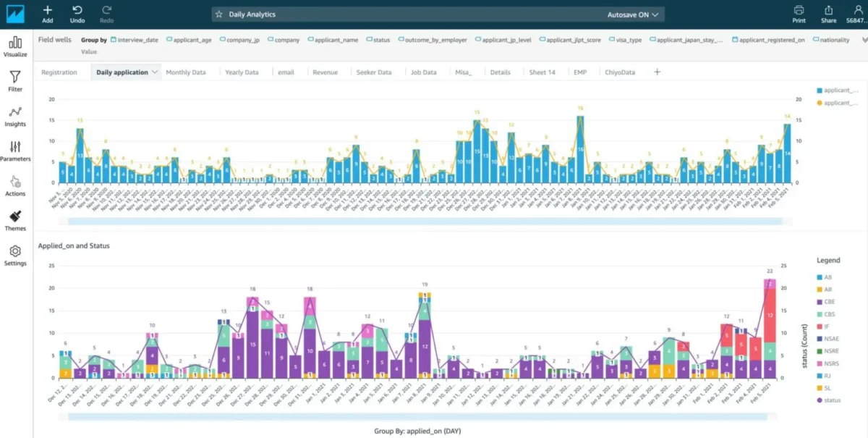Open the Autosave ON dropdown
Screen dimensions: 868x438
click(x=633, y=14)
